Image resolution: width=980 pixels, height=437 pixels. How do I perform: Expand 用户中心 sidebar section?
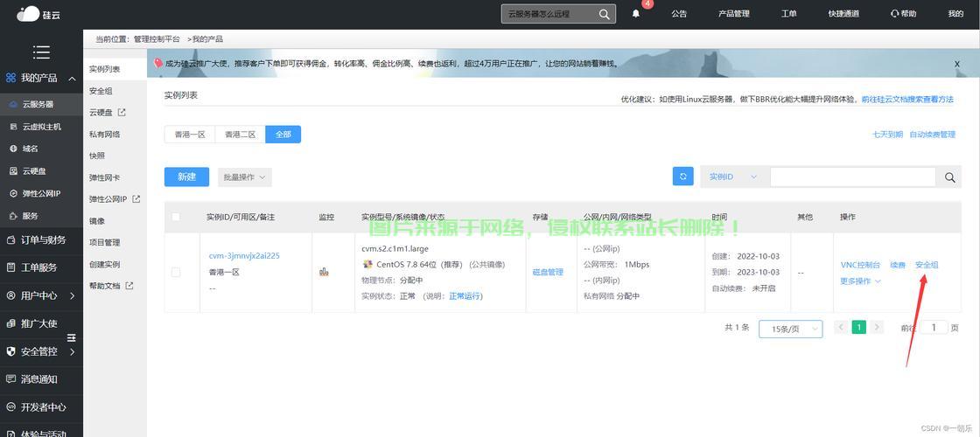tap(73, 296)
